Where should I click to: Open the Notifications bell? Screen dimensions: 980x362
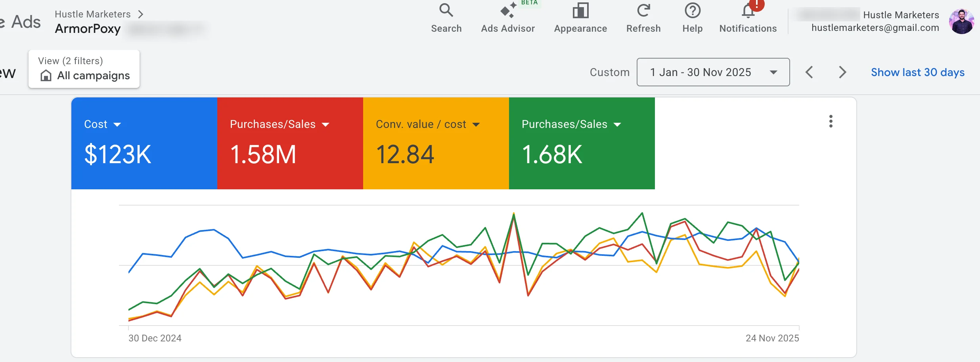coord(748,18)
